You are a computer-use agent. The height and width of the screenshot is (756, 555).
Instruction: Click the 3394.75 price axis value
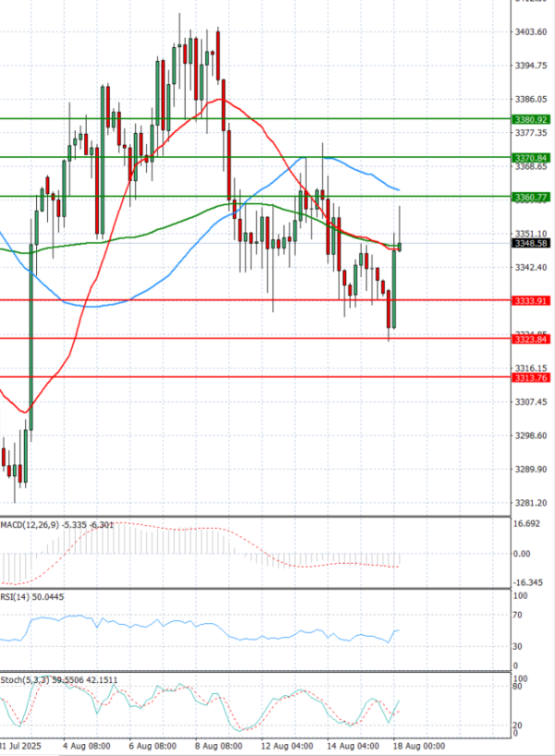pyautogui.click(x=531, y=66)
